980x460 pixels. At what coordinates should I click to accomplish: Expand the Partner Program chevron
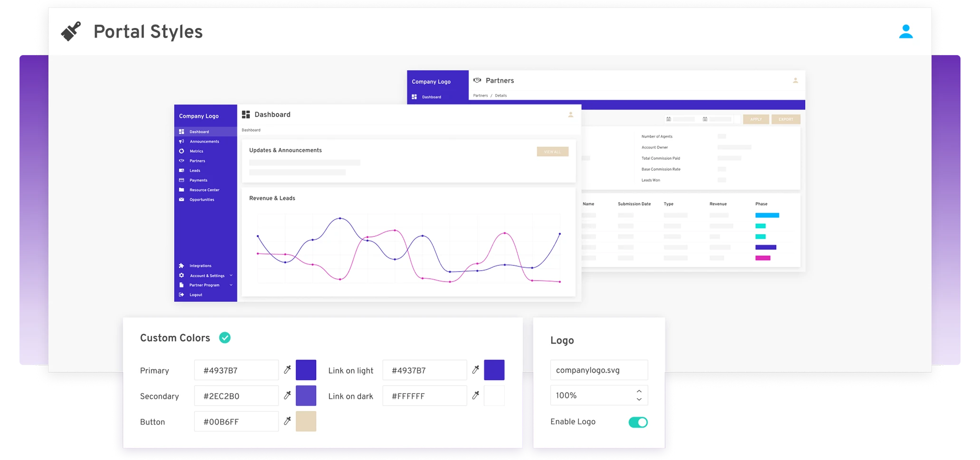231,285
